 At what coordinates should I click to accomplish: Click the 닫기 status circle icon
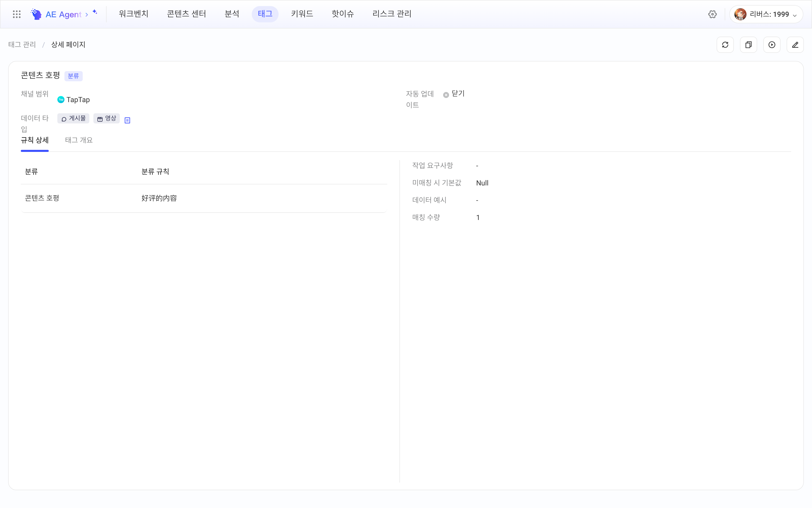click(446, 95)
